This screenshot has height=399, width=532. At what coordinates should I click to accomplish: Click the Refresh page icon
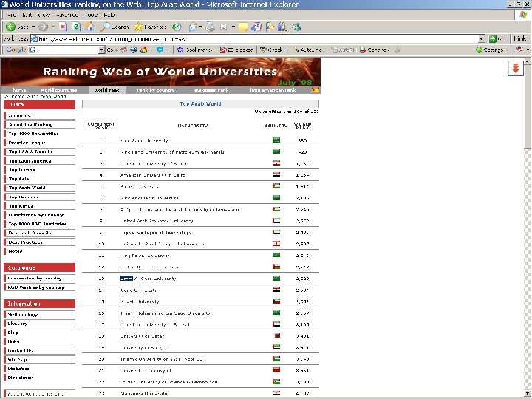[77, 27]
